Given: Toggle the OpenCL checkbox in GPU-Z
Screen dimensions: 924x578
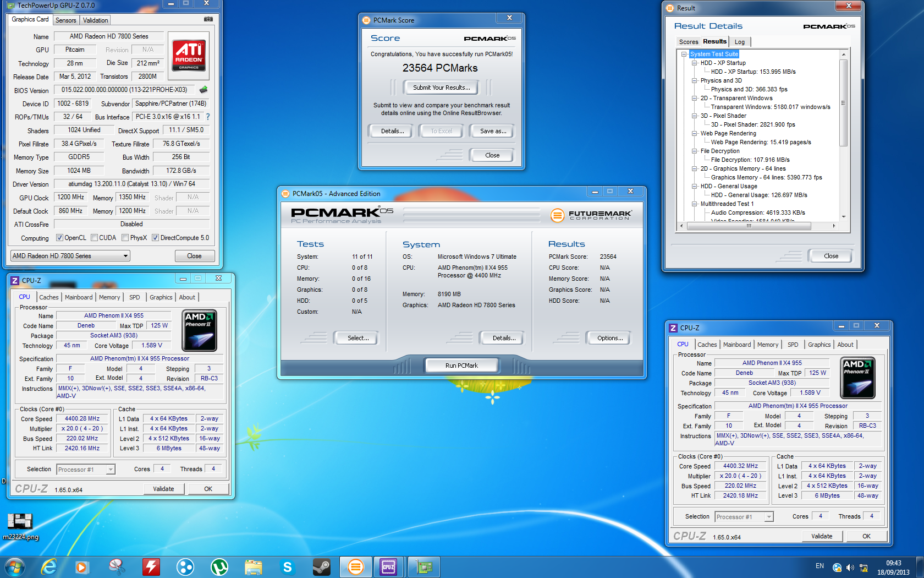Looking at the screenshot, I should pos(59,238).
